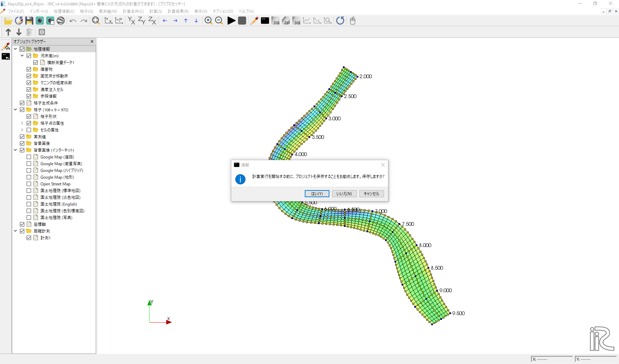Click the snapshot camera icon
Screen dimensions: 619x364
tap(40, 21)
